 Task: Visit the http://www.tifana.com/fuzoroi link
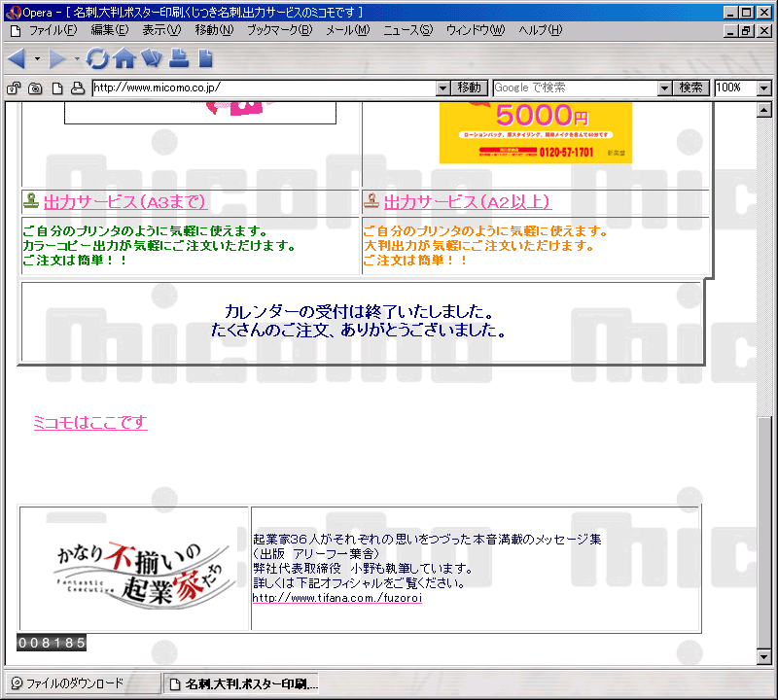pyautogui.click(x=337, y=598)
